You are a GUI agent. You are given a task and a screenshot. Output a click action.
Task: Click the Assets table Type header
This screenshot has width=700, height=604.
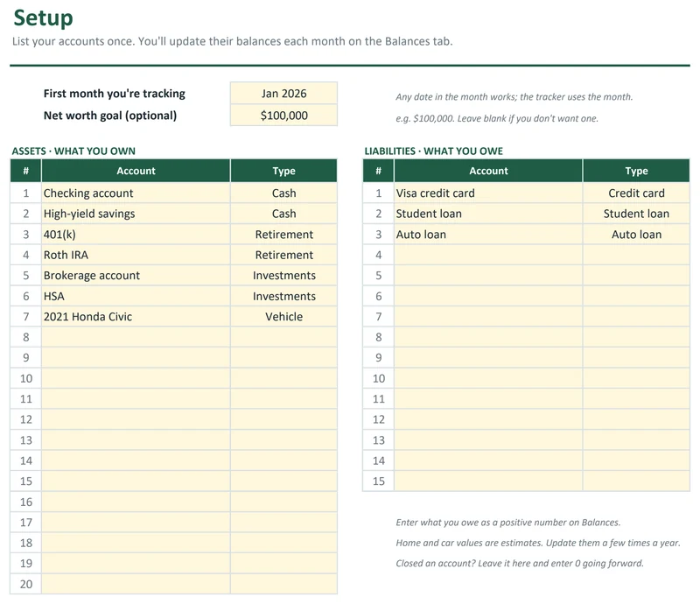coord(283,171)
